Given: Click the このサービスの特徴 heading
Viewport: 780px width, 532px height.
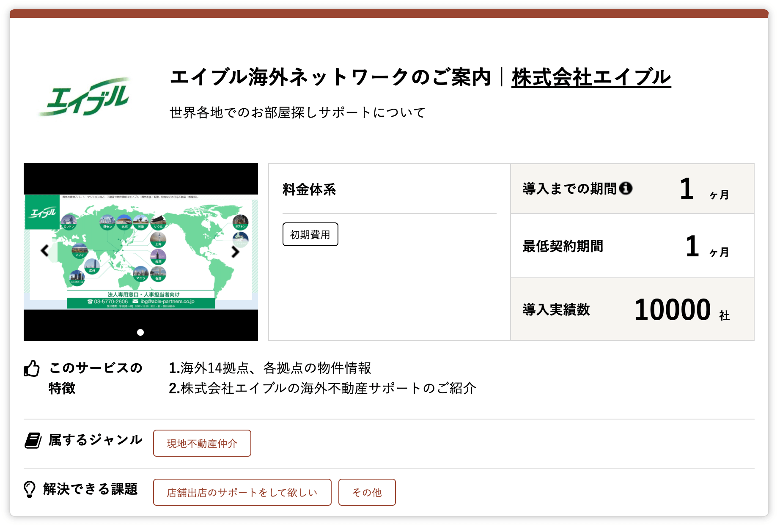Looking at the screenshot, I should [96, 378].
